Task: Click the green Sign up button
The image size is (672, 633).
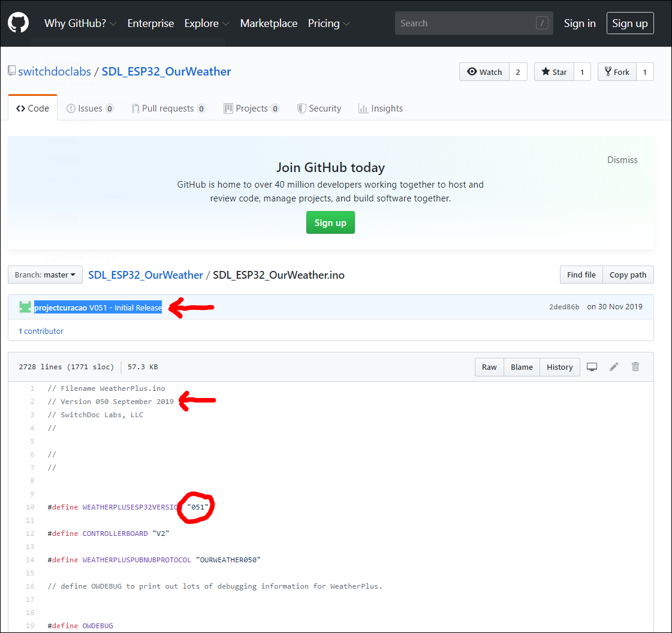Action: [x=330, y=222]
